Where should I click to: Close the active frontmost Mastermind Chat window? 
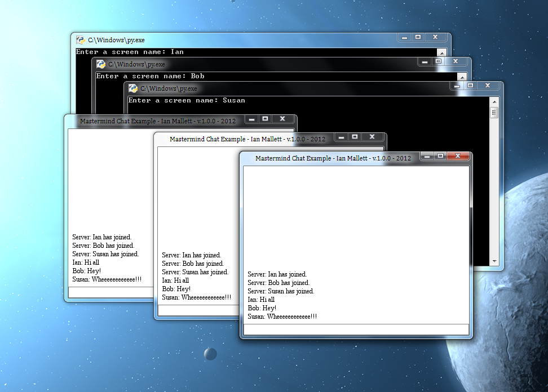pyautogui.click(x=458, y=156)
